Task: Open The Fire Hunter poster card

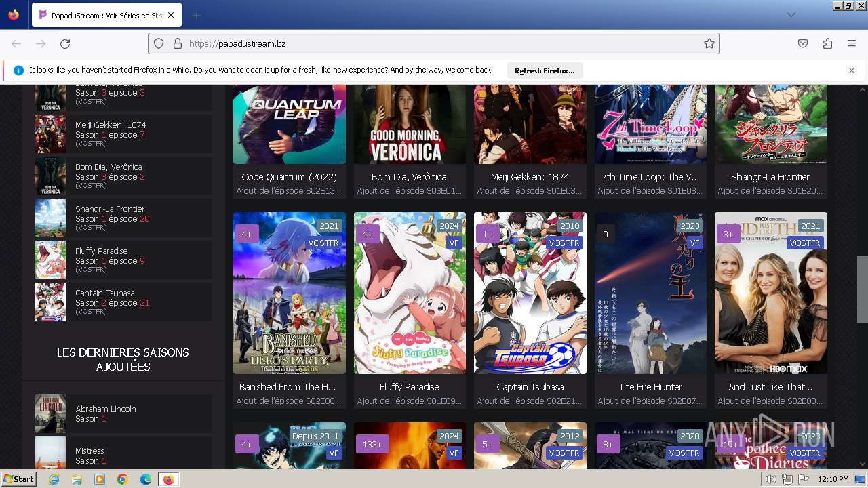Action: [650, 293]
